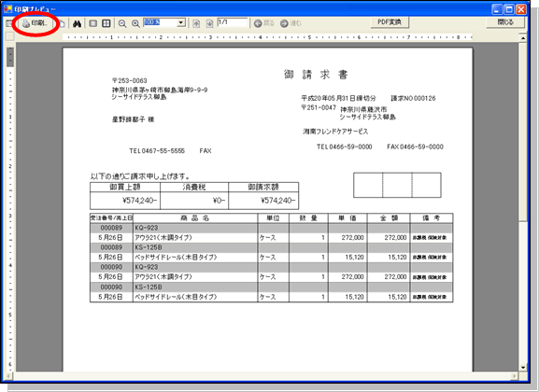This screenshot has height=392, width=539.
Task: Click the PDF変換 button
Action: (390, 22)
